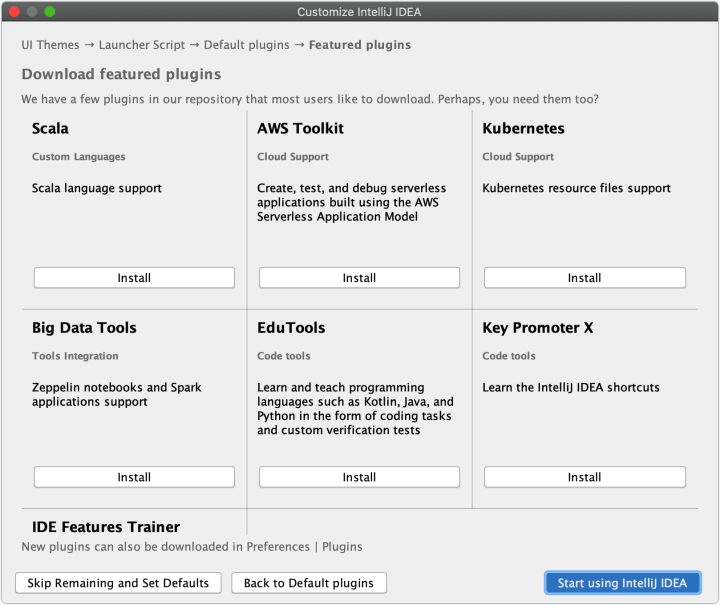Click the Scala plugin title

click(x=50, y=129)
